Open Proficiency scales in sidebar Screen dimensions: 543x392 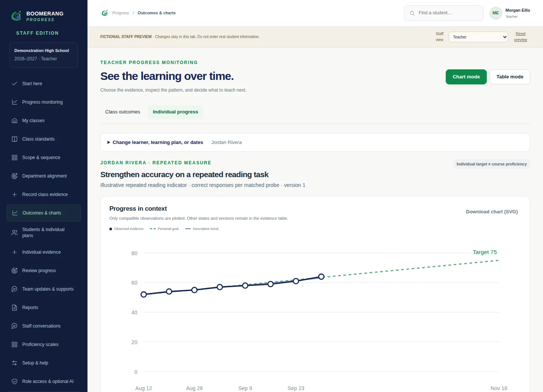44,345
